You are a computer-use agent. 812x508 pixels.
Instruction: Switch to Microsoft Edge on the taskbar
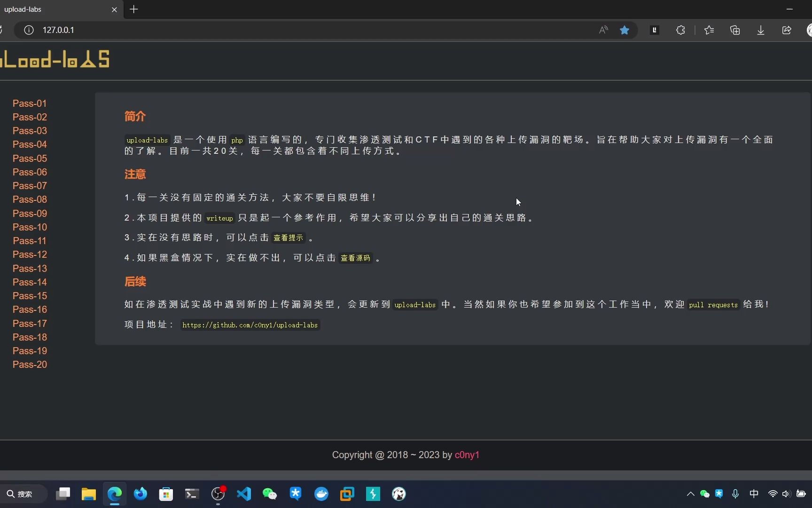click(115, 494)
